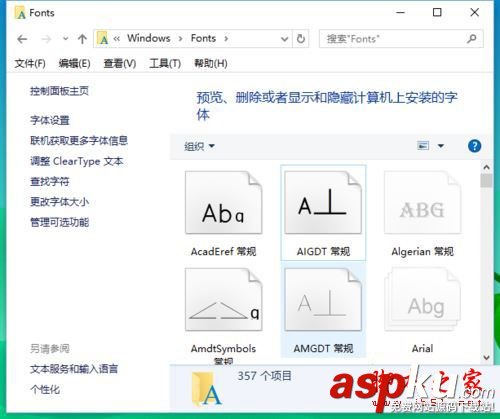
Task: Click the blue help icon
Action: [x=474, y=146]
